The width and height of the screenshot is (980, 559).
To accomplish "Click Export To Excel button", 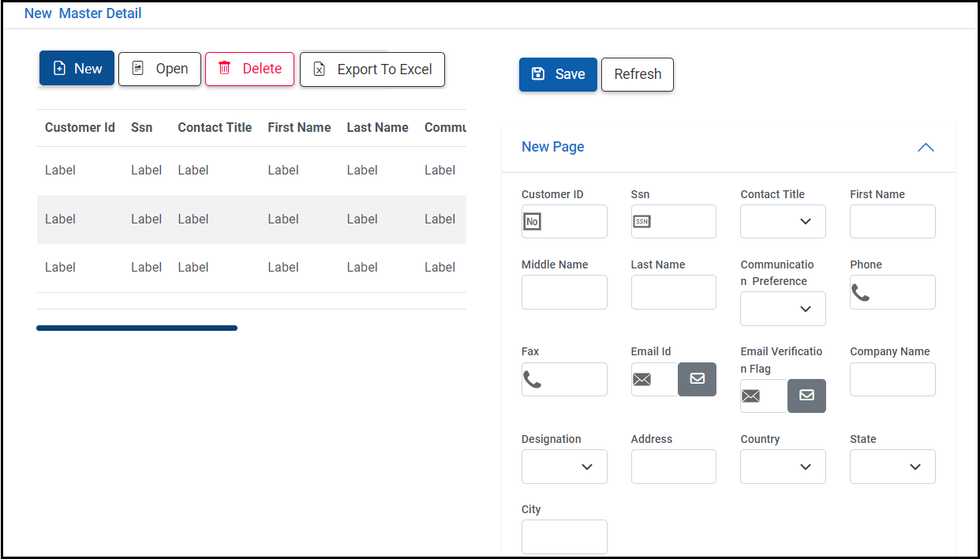I will coord(372,69).
